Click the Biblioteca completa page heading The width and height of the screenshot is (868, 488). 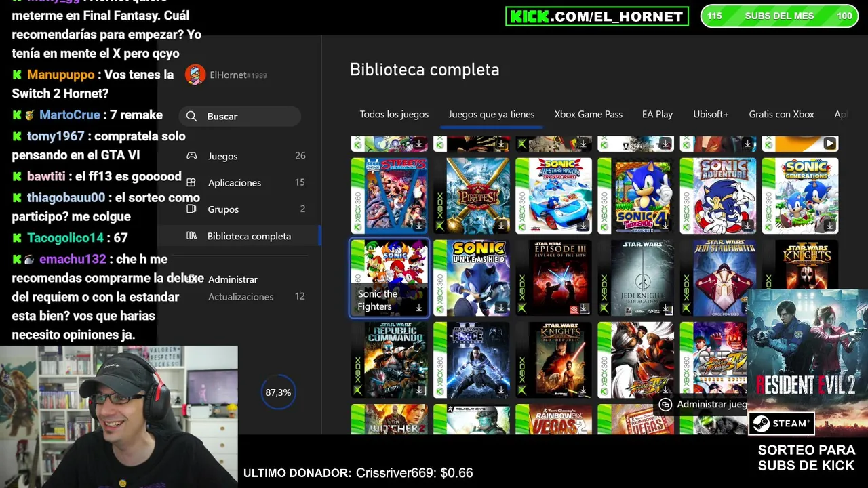pyautogui.click(x=425, y=70)
